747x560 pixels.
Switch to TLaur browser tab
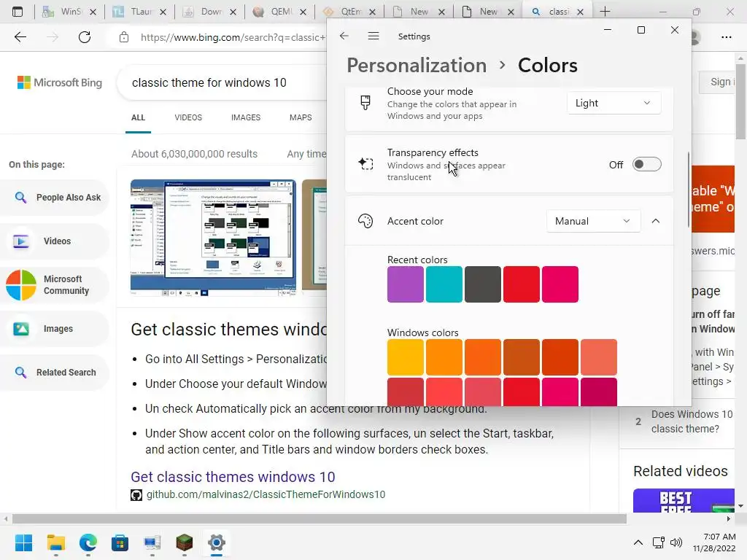click(x=140, y=12)
